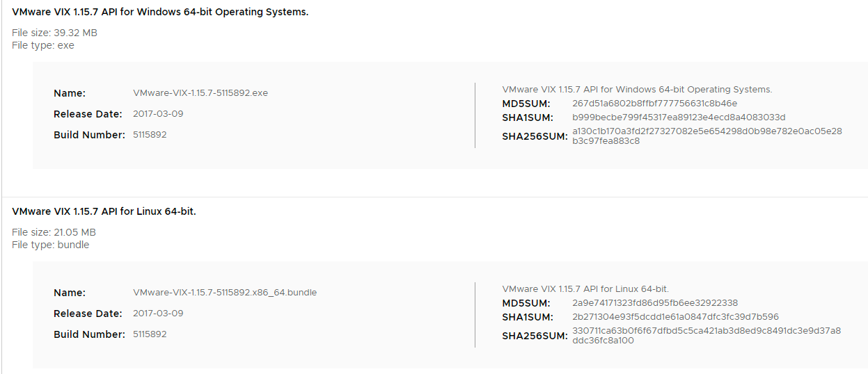868x374 pixels.
Task: Click the SHA1SUM hash starting with b999becb
Action: 679,117
